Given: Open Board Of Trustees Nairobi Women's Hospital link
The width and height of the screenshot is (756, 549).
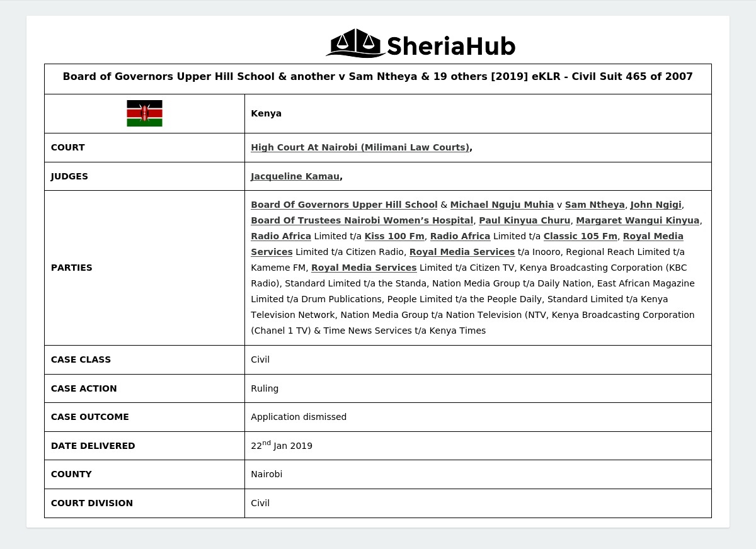Looking at the screenshot, I should (x=362, y=220).
